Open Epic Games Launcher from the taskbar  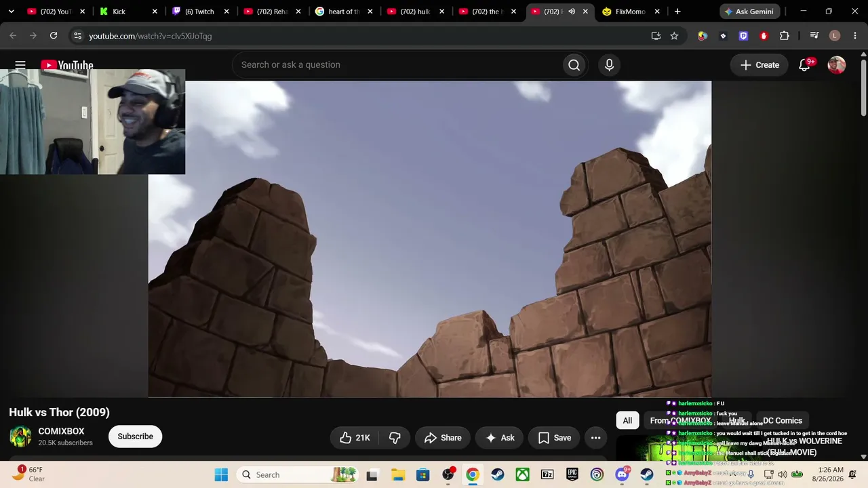pyautogui.click(x=572, y=474)
